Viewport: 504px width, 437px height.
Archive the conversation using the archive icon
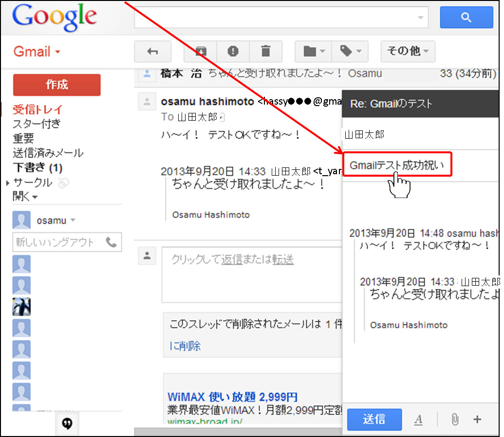tap(201, 51)
